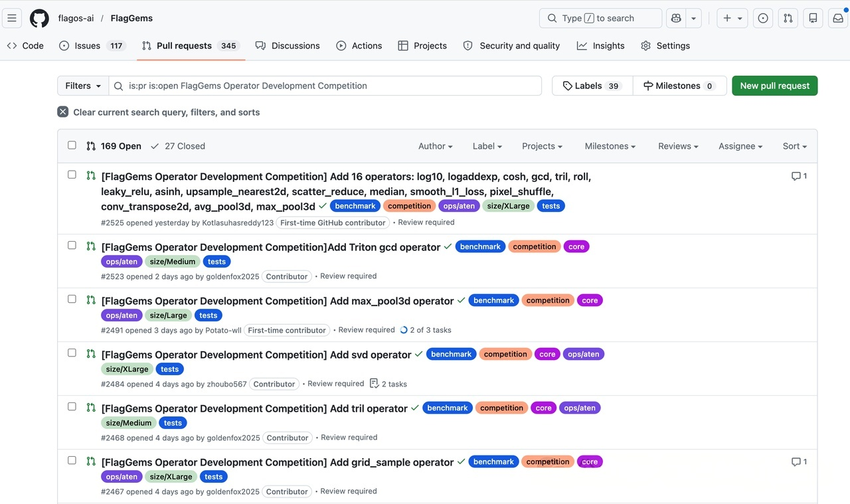850x504 pixels.
Task: Click green check status on tril operator PR
Action: [x=415, y=408]
